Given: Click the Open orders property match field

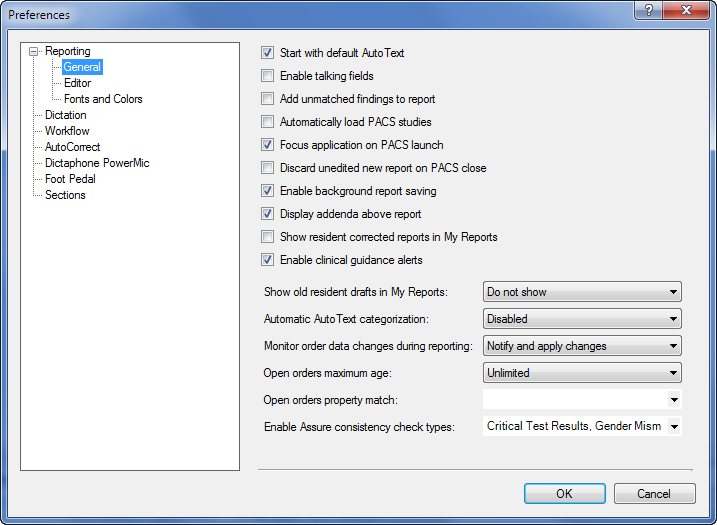Looking at the screenshot, I should (582, 400).
